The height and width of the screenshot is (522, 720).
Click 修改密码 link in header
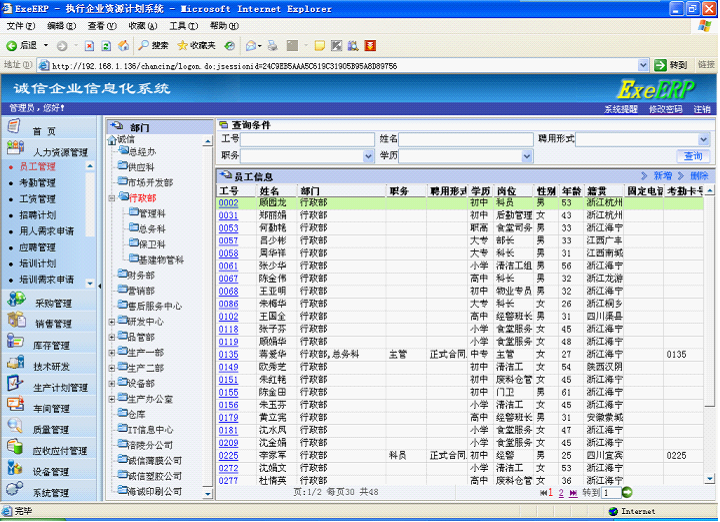[x=665, y=109]
